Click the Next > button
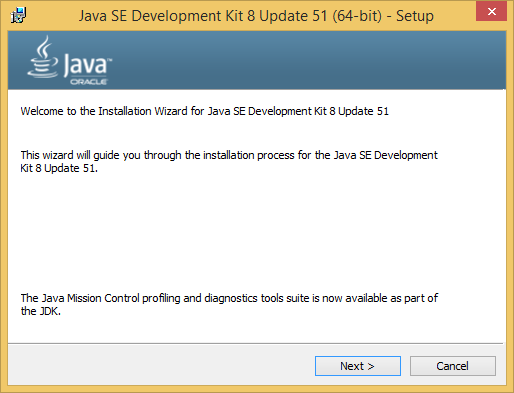Viewport: 514px width, 393px height. pyautogui.click(x=358, y=366)
